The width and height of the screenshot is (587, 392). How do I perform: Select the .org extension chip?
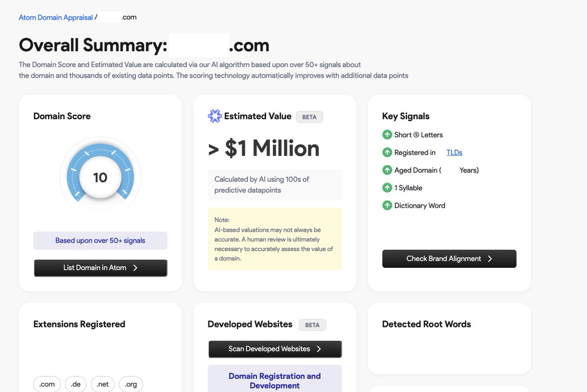pos(131,384)
